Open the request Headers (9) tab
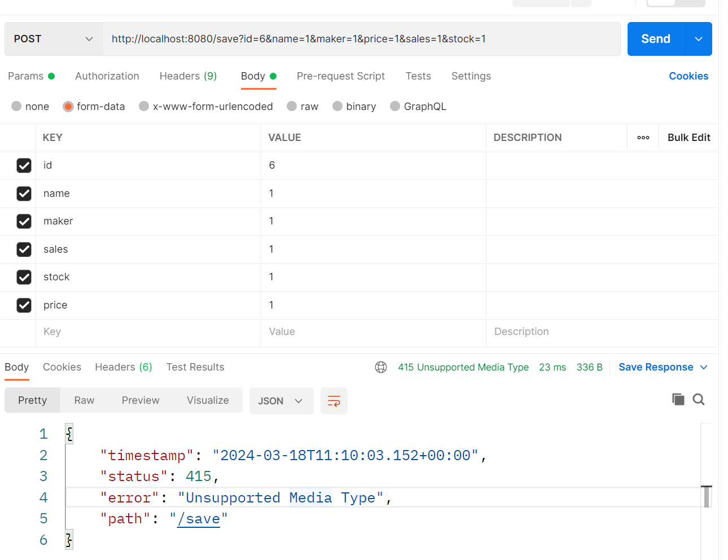This screenshot has width=728, height=560. [188, 76]
